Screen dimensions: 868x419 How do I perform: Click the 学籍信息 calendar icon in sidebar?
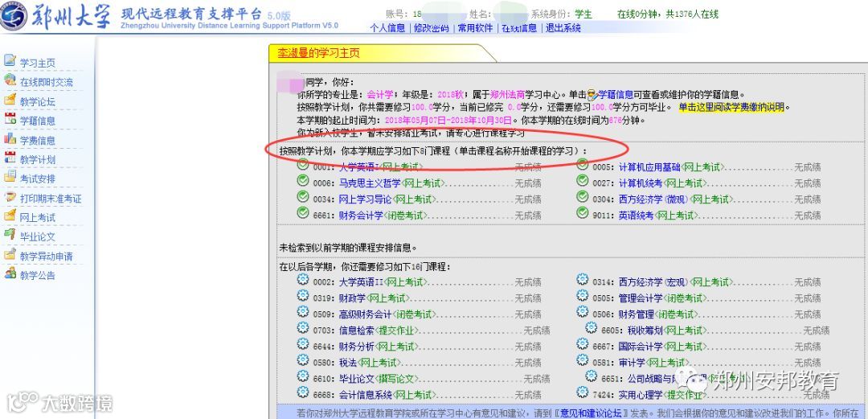point(10,118)
